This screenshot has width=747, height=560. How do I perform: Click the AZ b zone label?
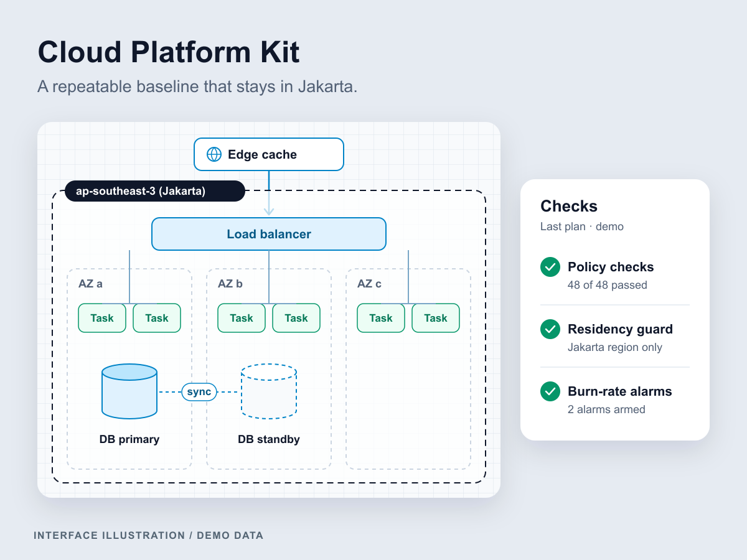(x=230, y=284)
